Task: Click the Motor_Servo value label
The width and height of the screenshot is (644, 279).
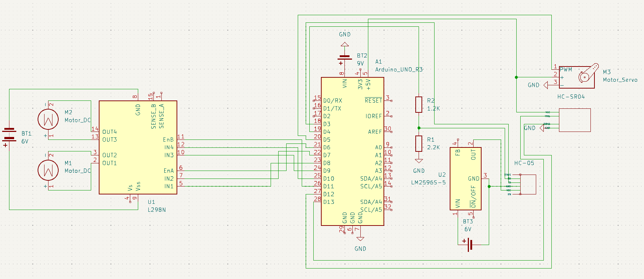Action: coord(620,80)
